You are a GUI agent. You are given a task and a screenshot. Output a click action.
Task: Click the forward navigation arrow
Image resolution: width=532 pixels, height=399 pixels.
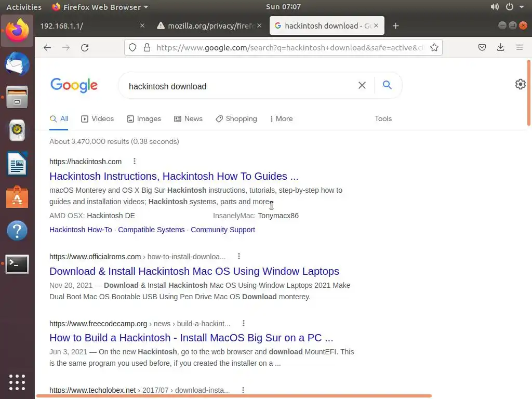[66, 47]
